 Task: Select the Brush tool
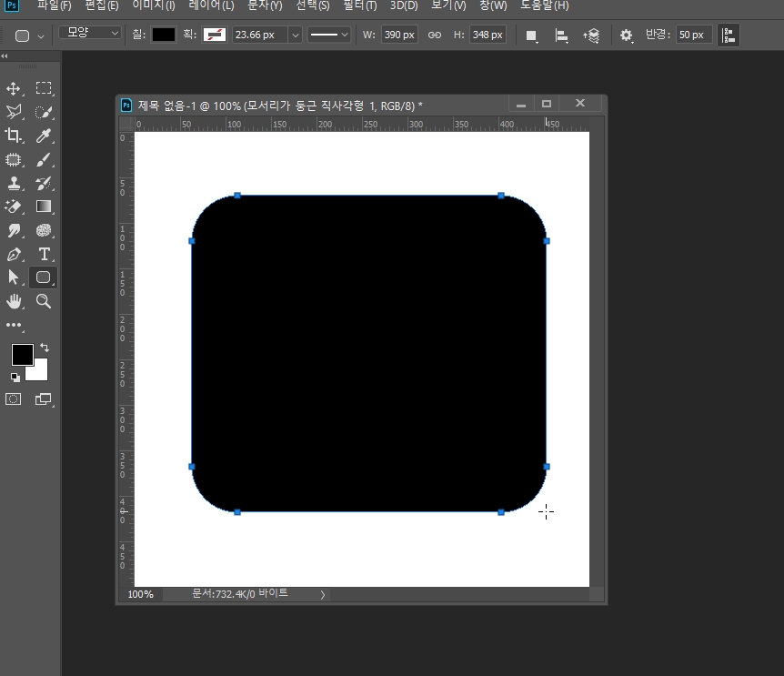click(x=44, y=159)
